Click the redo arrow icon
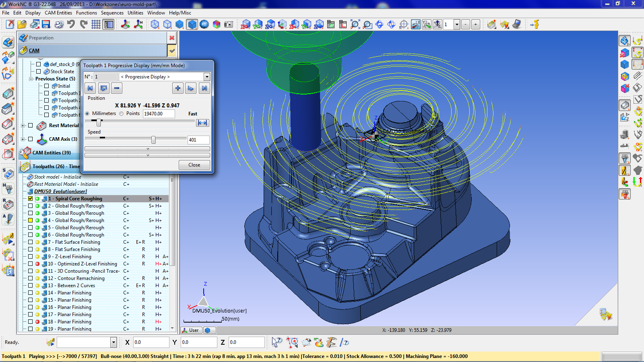The width and height of the screenshot is (644, 362). pyautogui.click(x=84, y=25)
